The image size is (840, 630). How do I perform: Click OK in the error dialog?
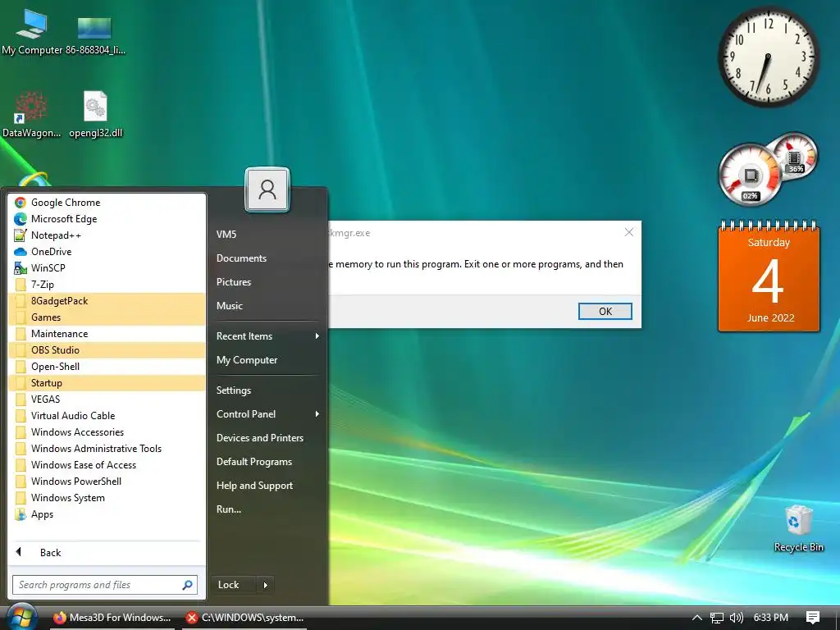(x=605, y=311)
